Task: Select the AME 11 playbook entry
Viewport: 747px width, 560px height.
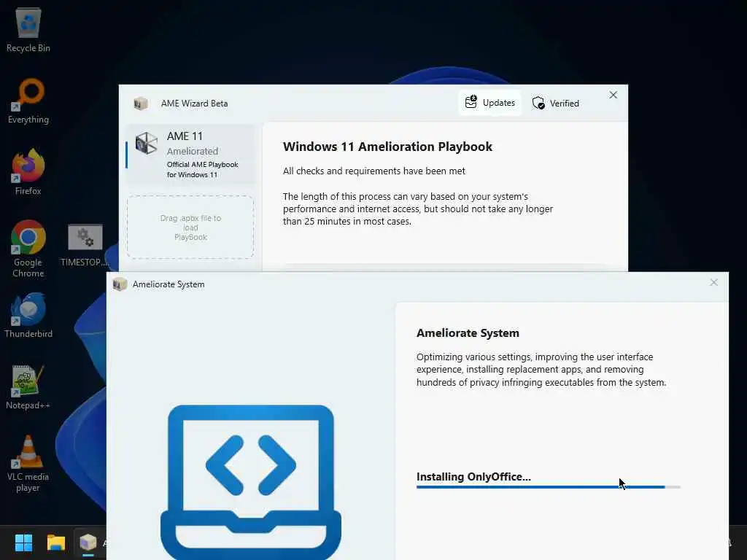Action: point(190,155)
